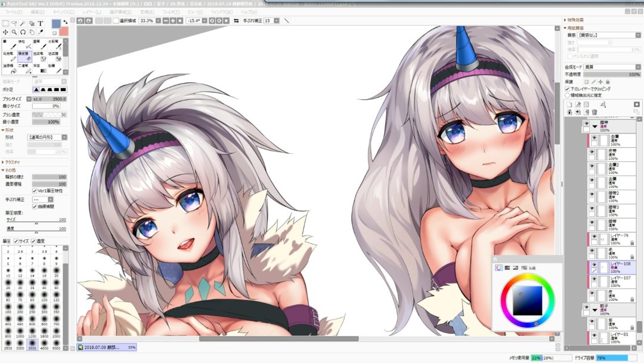This screenshot has height=363, width=644.
Task: Select the rectangular selection tool
Action: coord(6,23)
